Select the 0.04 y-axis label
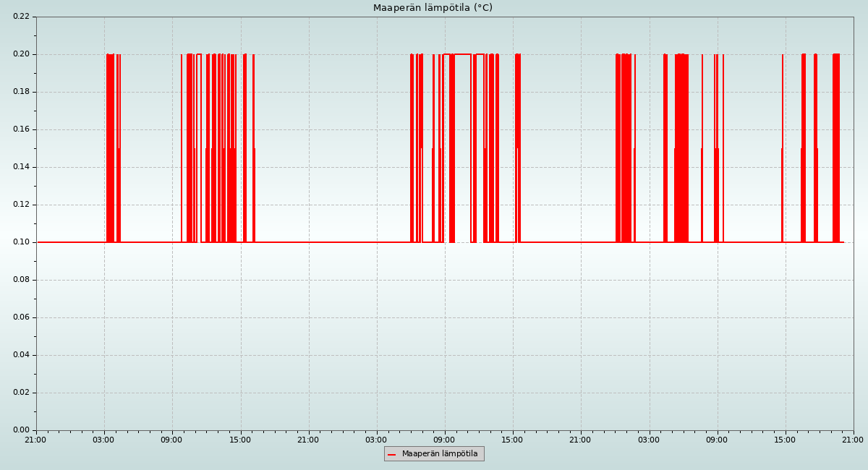Image resolution: width=868 pixels, height=470 pixels. click(x=21, y=355)
